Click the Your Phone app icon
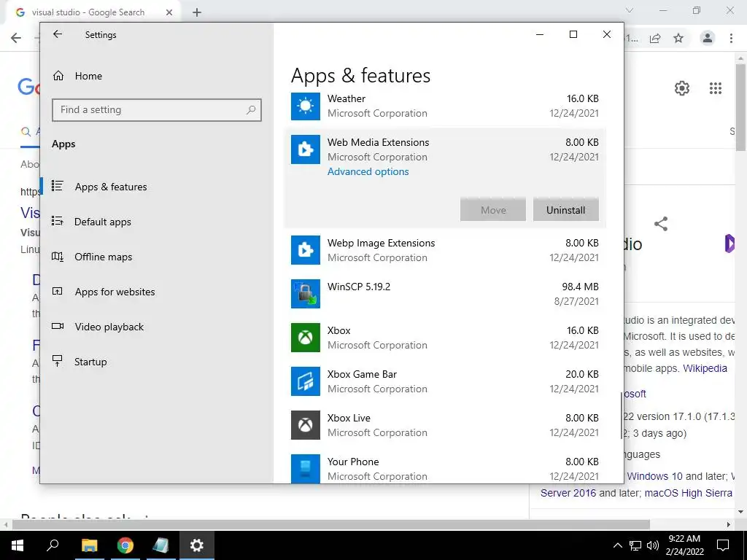The width and height of the screenshot is (747, 560). [306, 469]
